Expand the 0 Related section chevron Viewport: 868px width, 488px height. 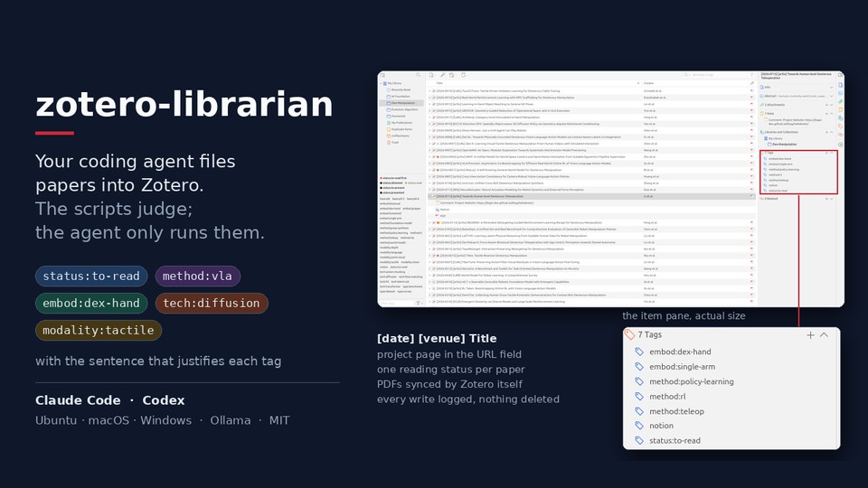pos(832,198)
